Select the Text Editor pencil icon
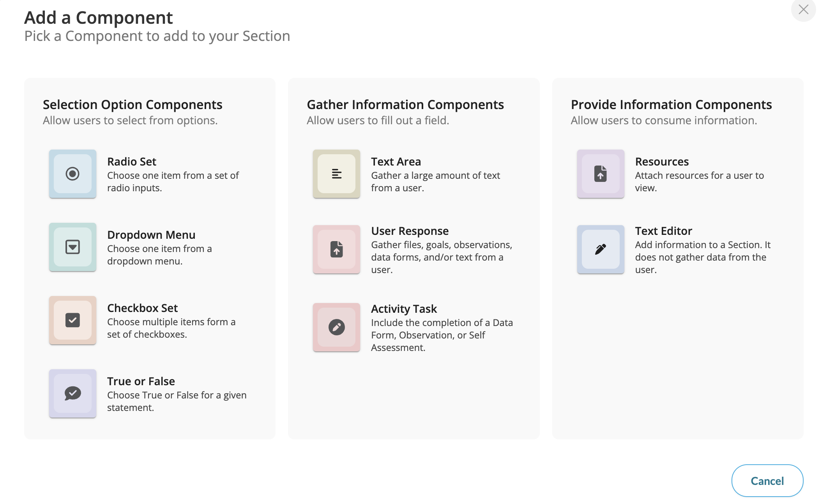This screenshot has height=504, width=827. (x=601, y=249)
